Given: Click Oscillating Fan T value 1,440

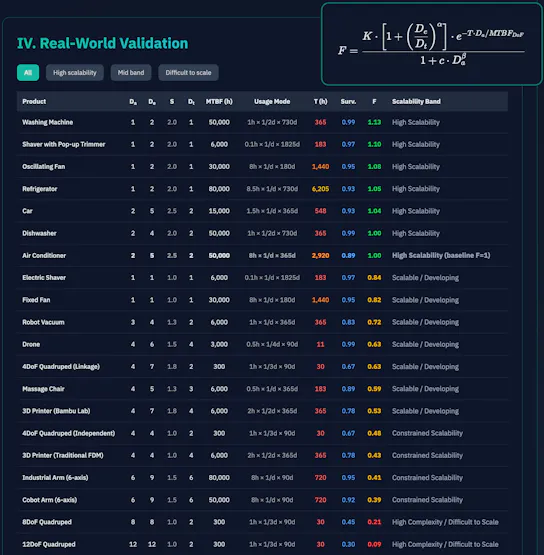Looking at the screenshot, I should point(320,167).
